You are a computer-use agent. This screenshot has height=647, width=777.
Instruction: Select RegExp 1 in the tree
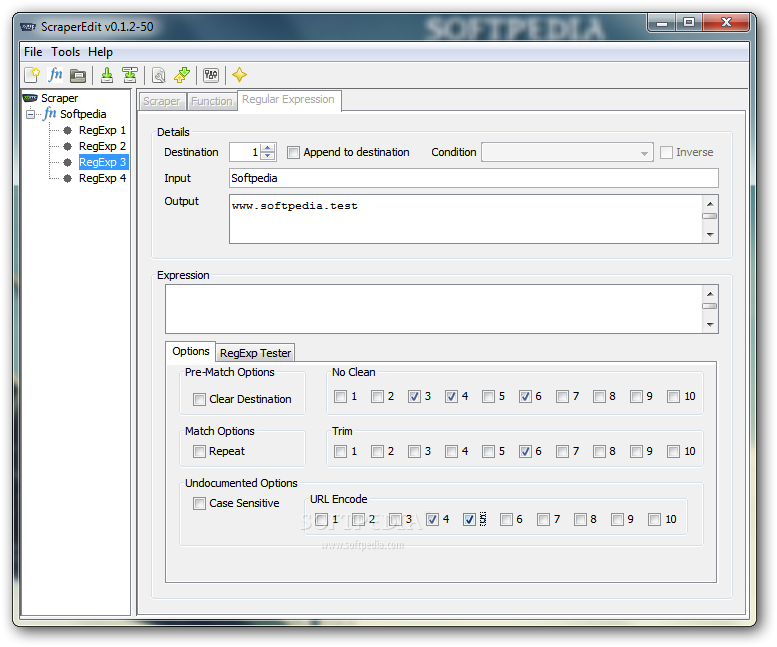click(x=102, y=130)
